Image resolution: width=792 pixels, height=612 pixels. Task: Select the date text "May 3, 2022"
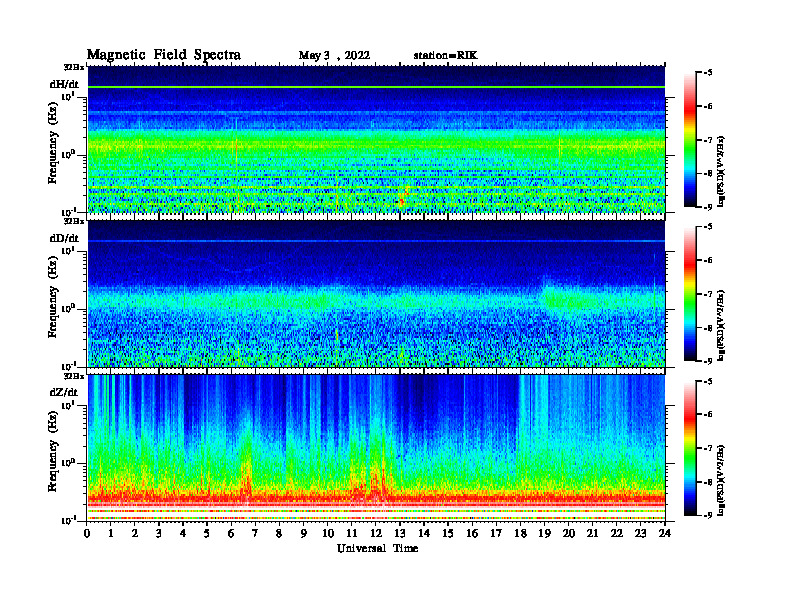334,56
